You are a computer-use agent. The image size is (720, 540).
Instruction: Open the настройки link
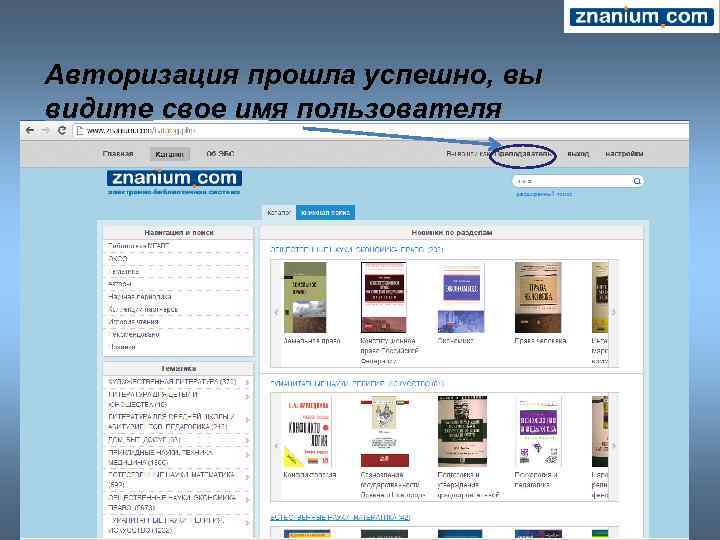point(624,154)
